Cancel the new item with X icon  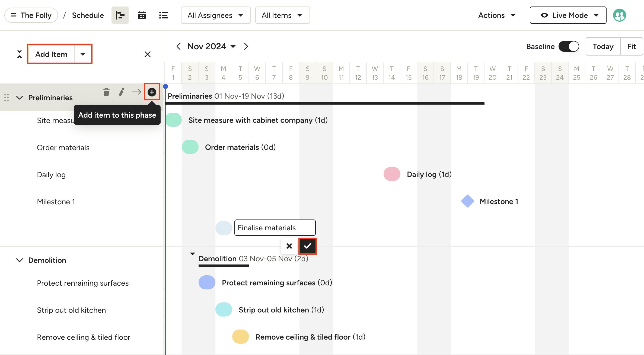coord(289,246)
